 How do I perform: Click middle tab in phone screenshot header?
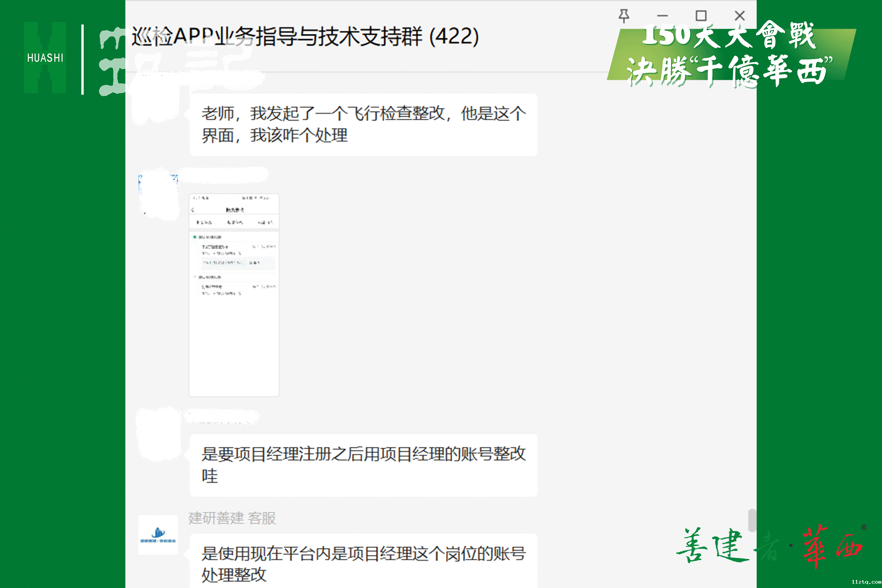click(234, 222)
